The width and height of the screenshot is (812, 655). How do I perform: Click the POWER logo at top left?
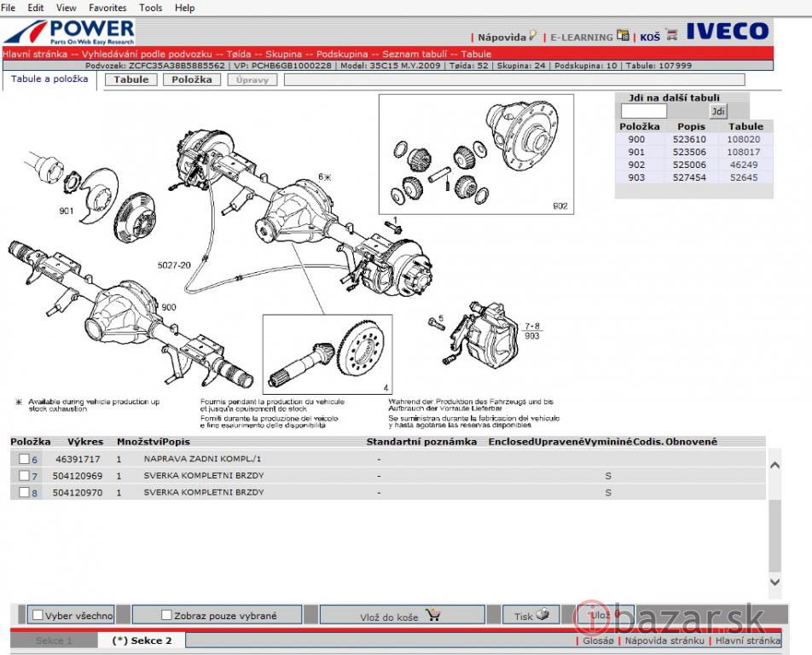pos(69,32)
